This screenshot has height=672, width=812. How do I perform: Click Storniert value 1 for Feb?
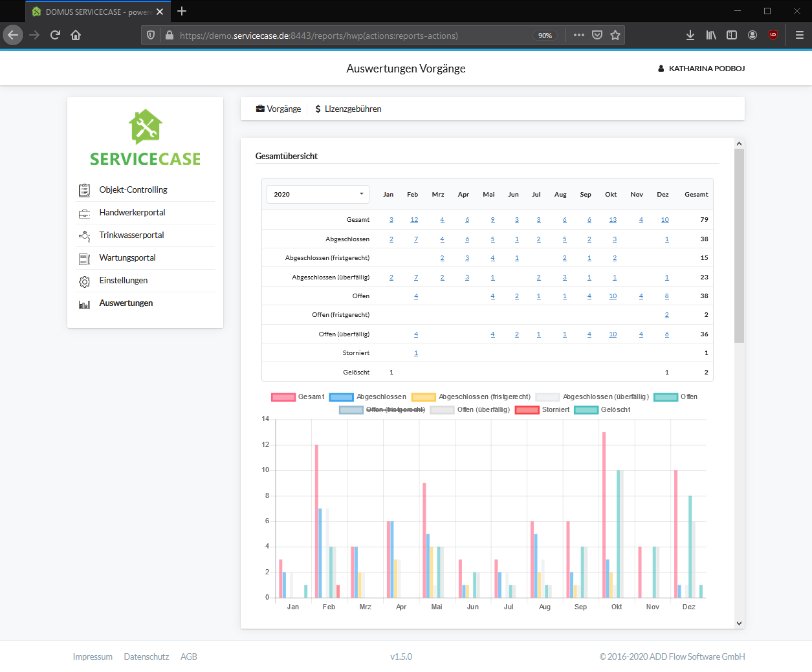coord(416,353)
